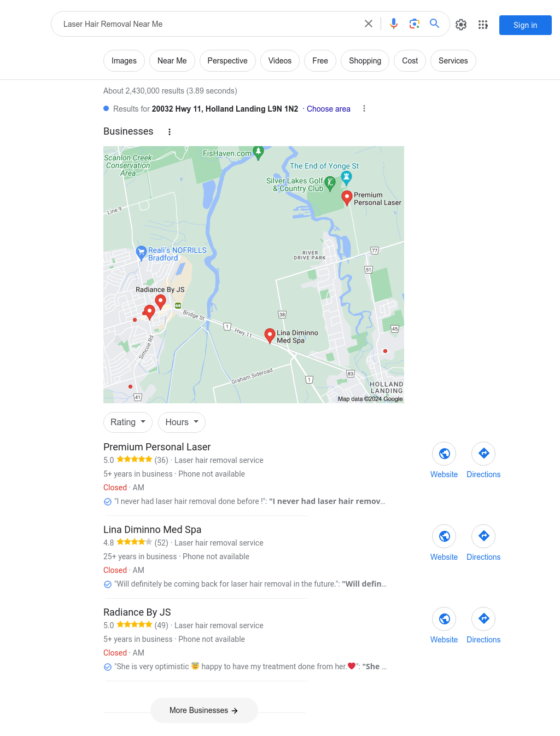560x736 pixels.
Task: Open Businesses section more options menu
Action: pos(170,132)
